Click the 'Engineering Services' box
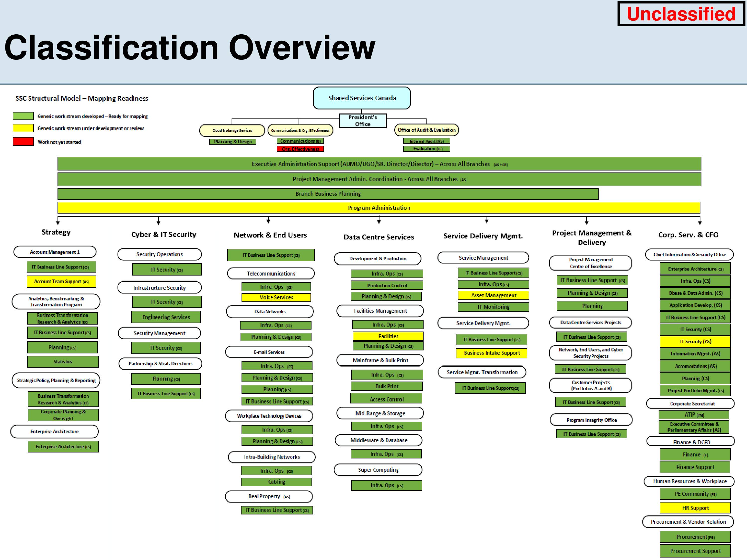Screen dimensions: 747x560 pos(166,317)
